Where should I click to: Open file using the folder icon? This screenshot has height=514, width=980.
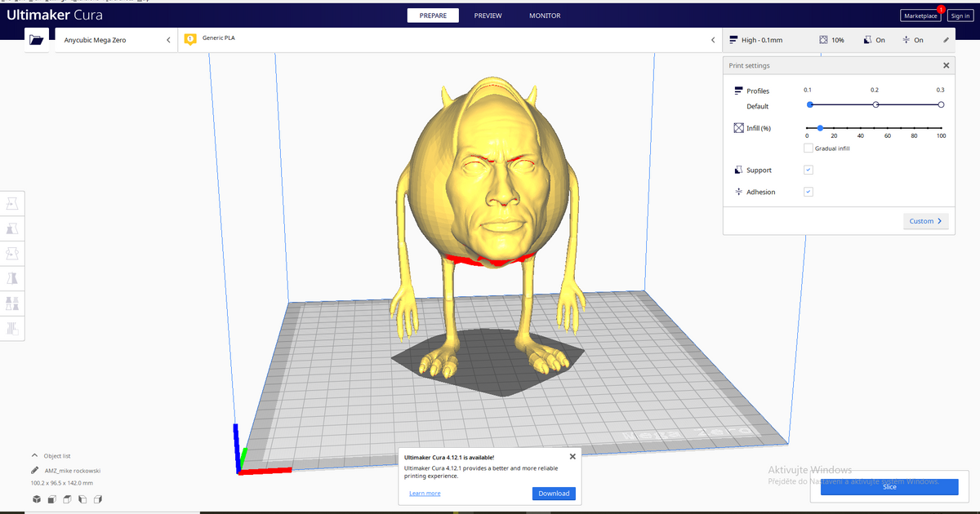click(x=36, y=39)
